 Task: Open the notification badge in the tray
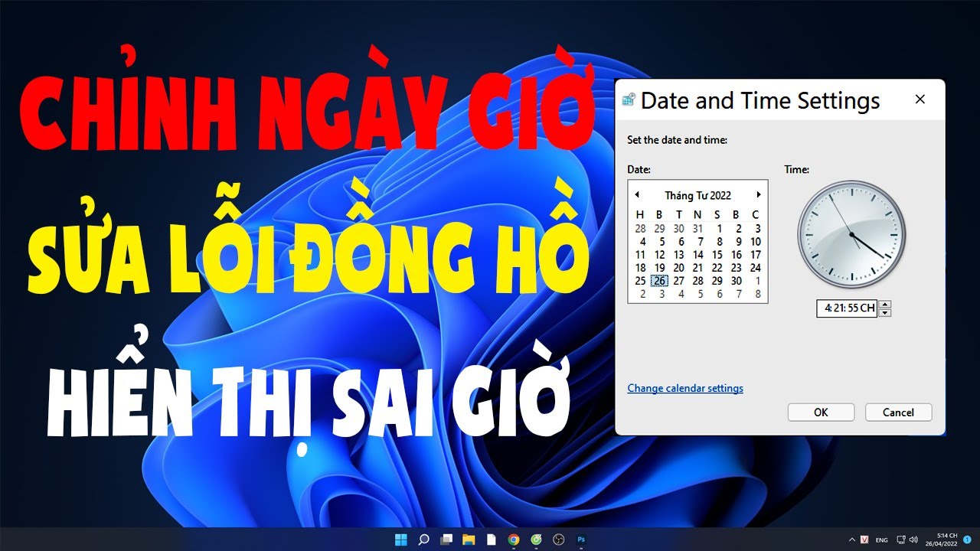(x=967, y=540)
